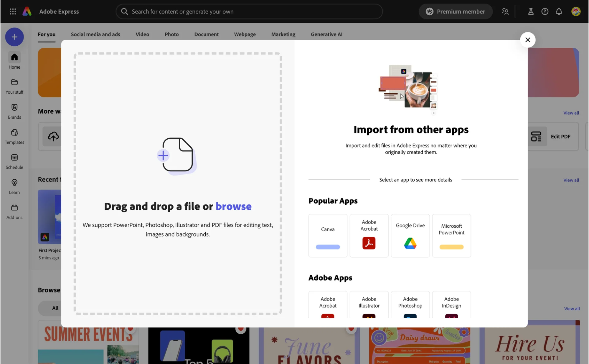Open the Learn section
Viewport: 589px width, 364px height.
pos(14,186)
